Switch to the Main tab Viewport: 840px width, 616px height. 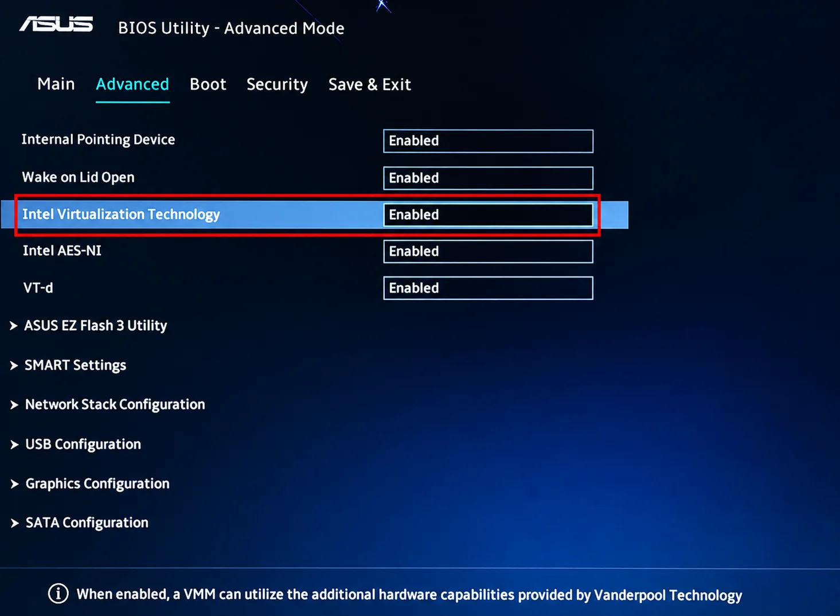[x=56, y=84]
